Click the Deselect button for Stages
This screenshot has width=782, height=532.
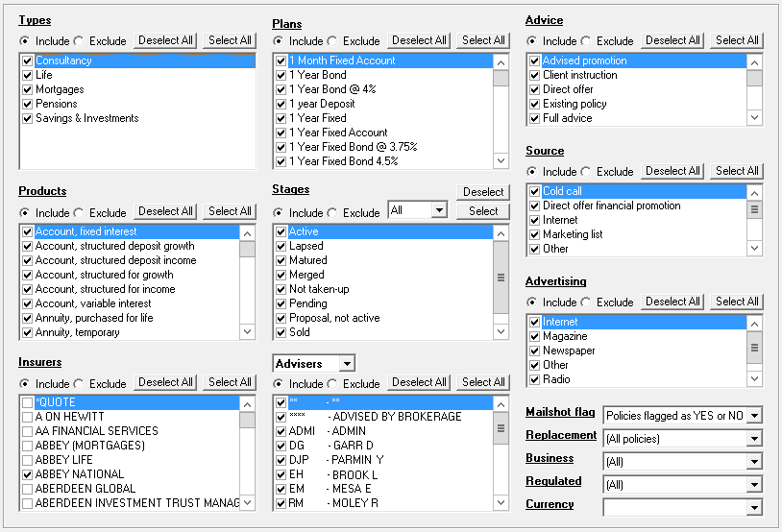click(483, 192)
